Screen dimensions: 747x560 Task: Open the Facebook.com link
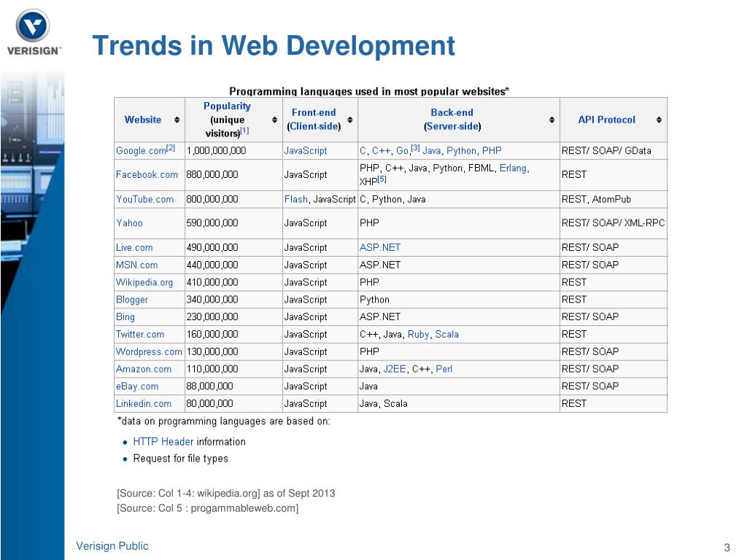(147, 175)
